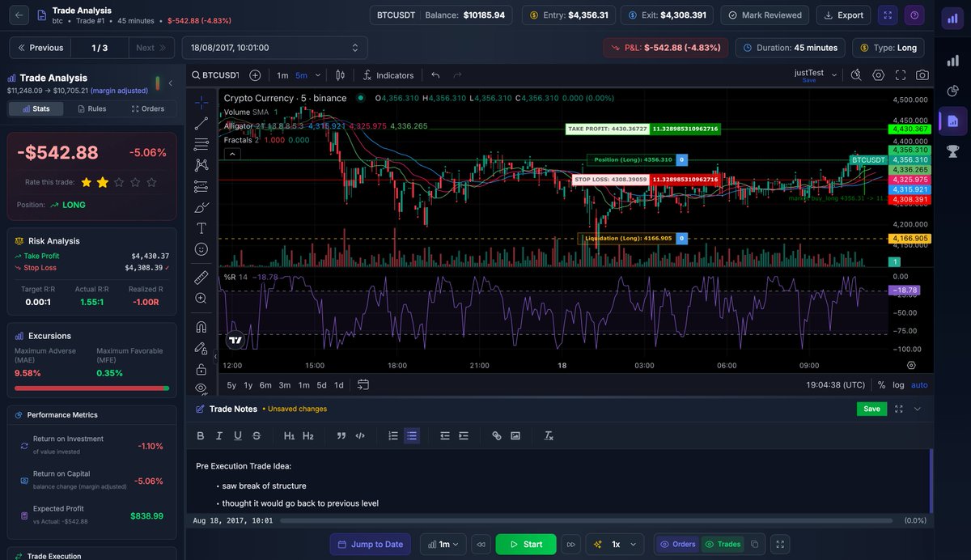
Task: Open the Fibonacci retracement tool
Action: pos(201,144)
